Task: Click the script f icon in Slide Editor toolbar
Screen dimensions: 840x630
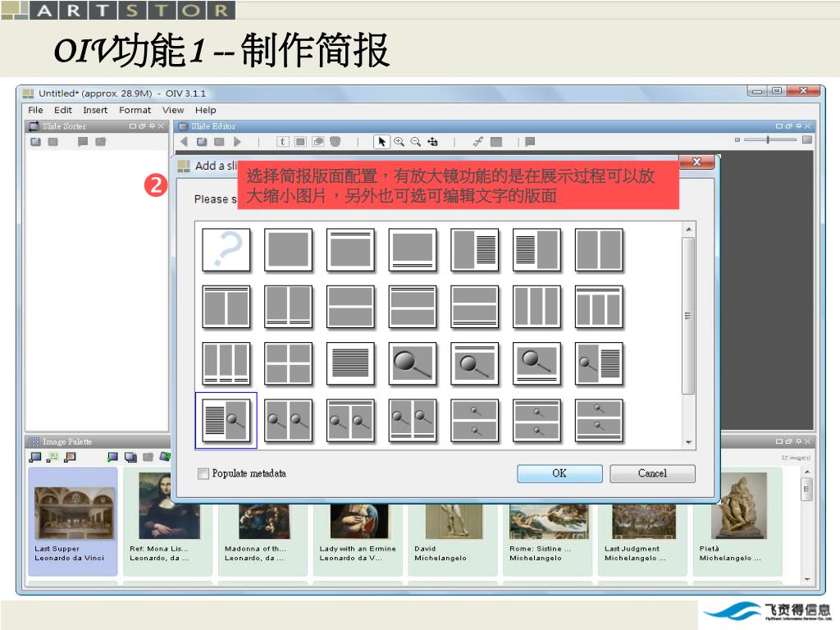Action: pyautogui.click(x=478, y=141)
